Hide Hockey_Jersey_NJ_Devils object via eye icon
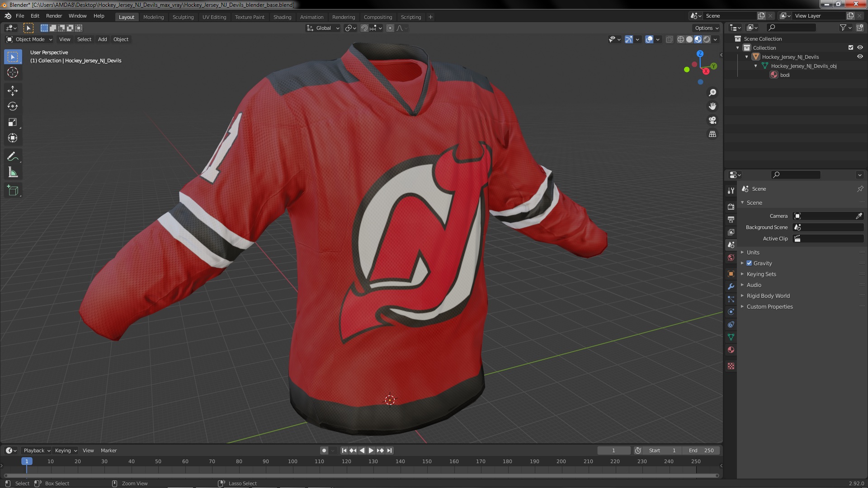 (x=860, y=56)
